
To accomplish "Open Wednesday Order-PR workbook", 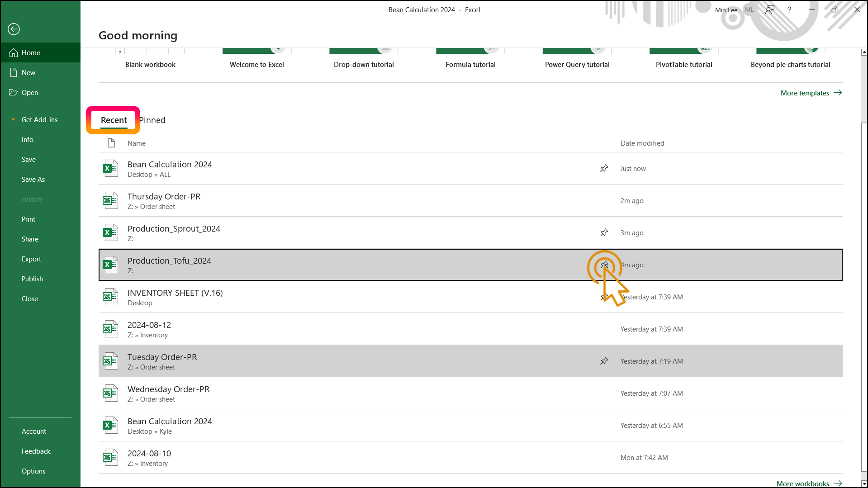I will point(470,393).
